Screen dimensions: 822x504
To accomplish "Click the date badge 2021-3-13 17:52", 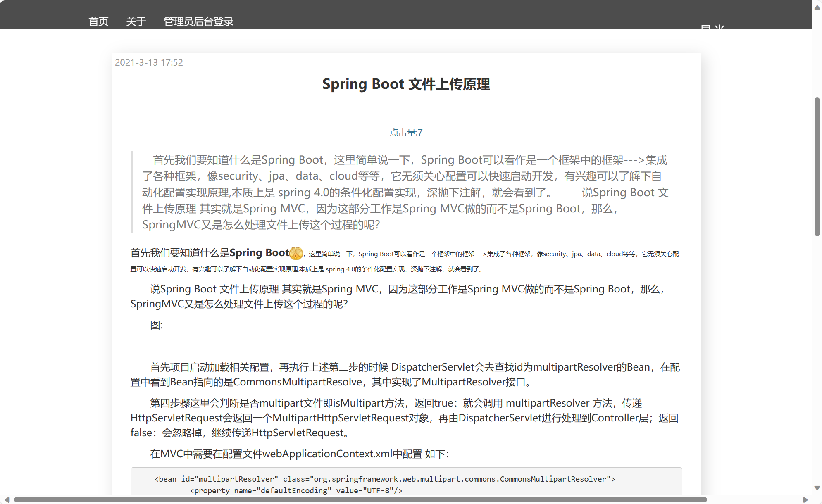I will (149, 62).
